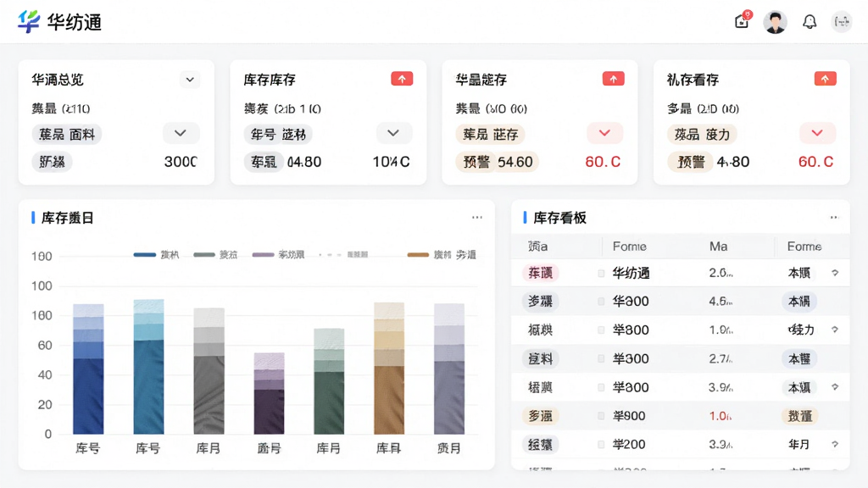The height and width of the screenshot is (488, 868).
Task: Click the 库存看板 panel title
Action: coord(559,218)
